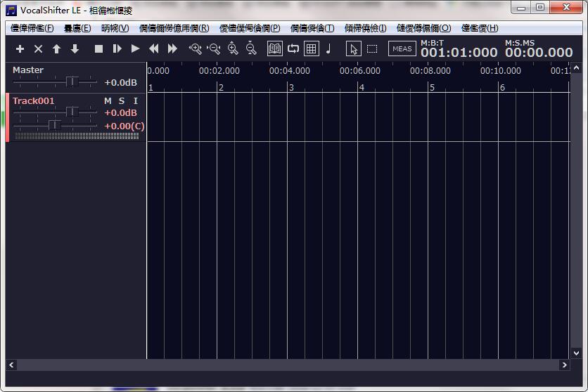Toggle the grid display icon
Screen dimensions: 588x392
click(311, 49)
